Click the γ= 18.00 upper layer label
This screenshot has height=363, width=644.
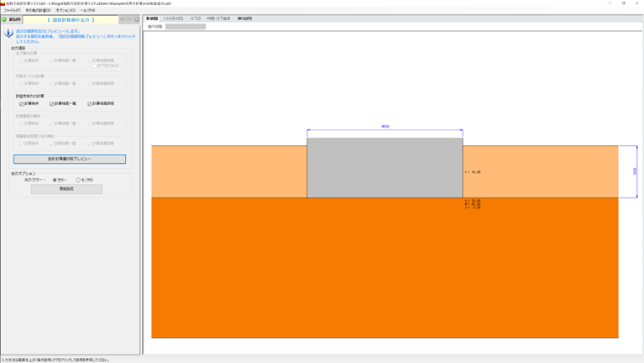(x=473, y=172)
